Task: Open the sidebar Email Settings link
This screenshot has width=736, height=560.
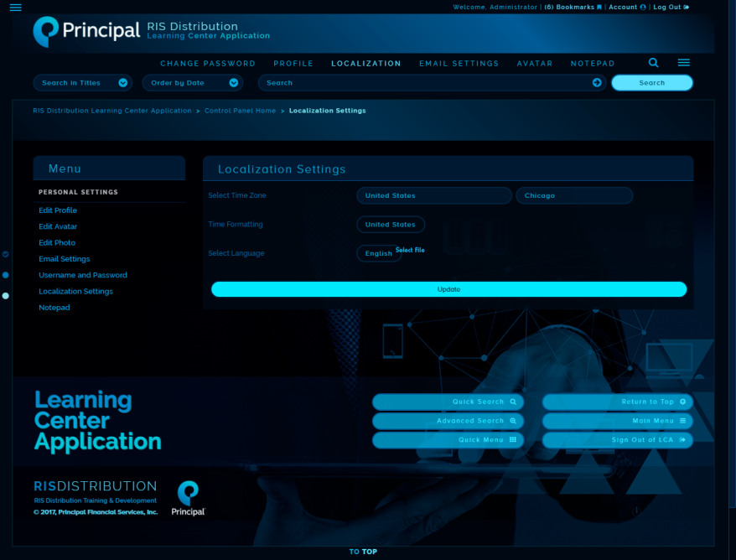Action: [x=65, y=259]
